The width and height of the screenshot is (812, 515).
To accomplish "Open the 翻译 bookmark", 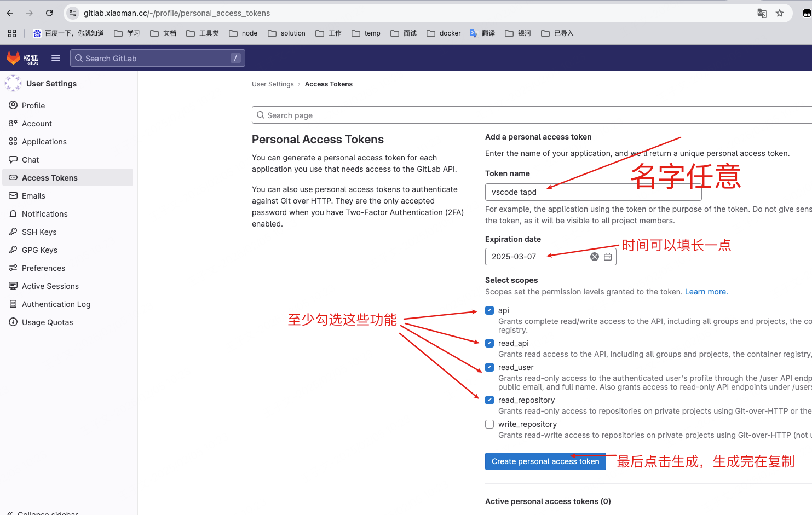I will (x=482, y=33).
